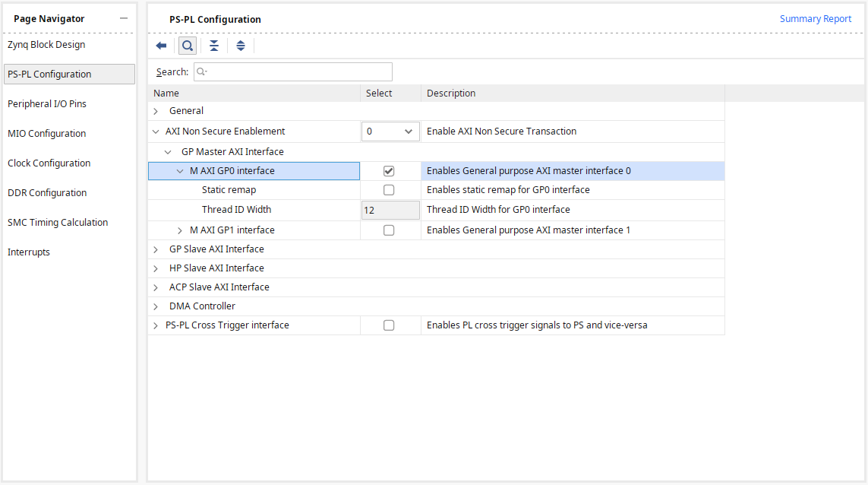Expand the HP Slave AXI Interface node
The height and width of the screenshot is (485, 868).
[x=156, y=268]
